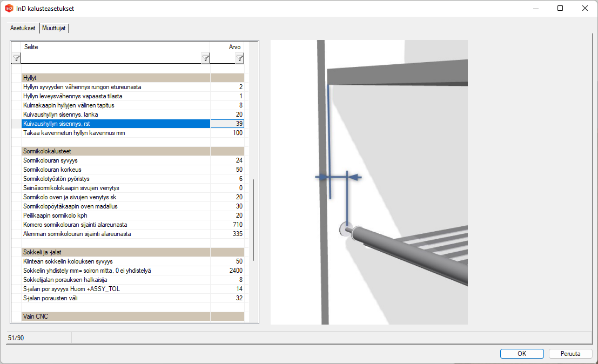
Task: Select the Asetukset tab
Action: pyautogui.click(x=23, y=28)
